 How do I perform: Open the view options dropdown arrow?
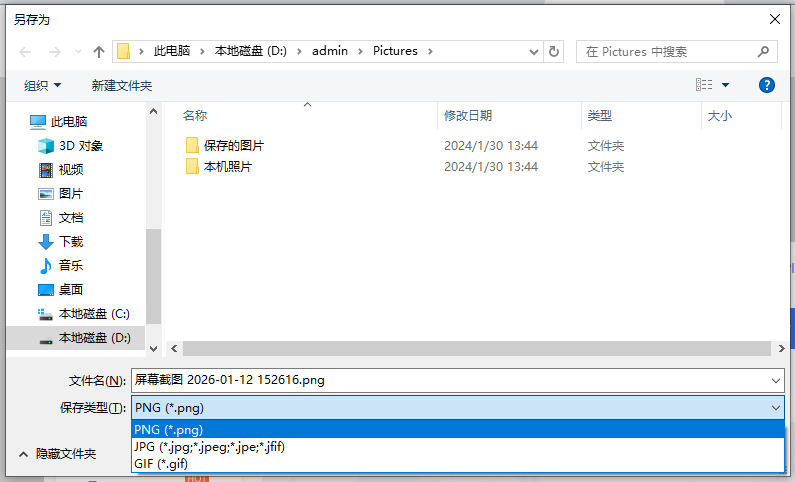tap(726, 85)
